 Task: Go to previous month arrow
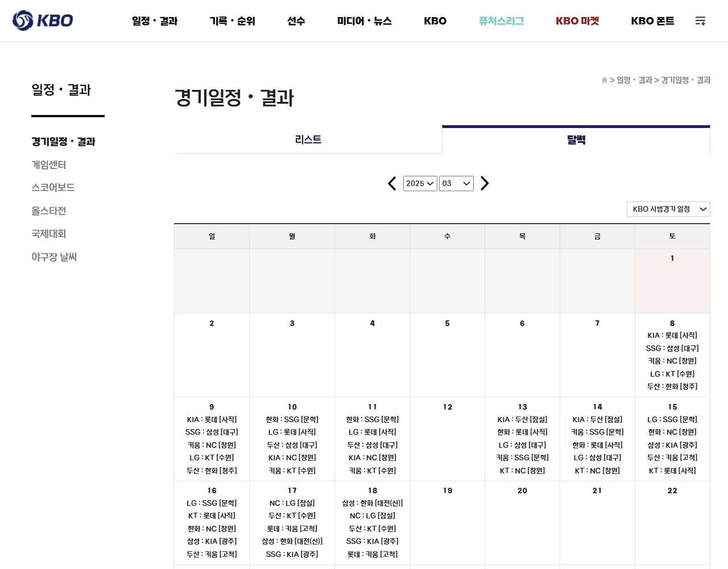[x=392, y=183]
